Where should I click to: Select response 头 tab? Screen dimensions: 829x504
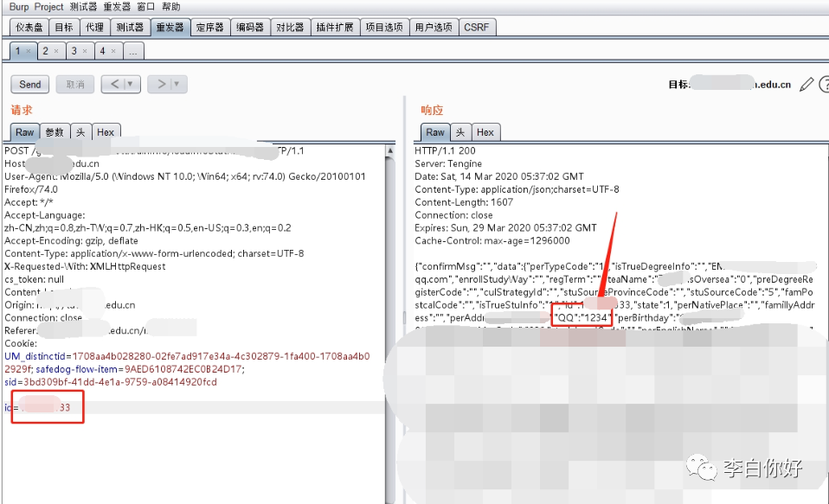[x=460, y=132]
